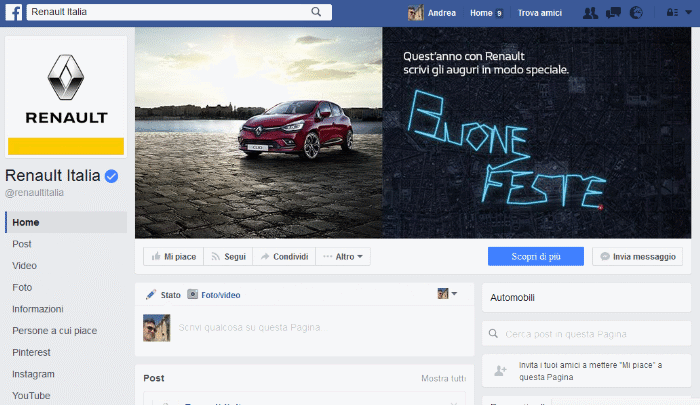Click the Mostra tutti link
Screen dimensions: 700x405
coord(443,378)
